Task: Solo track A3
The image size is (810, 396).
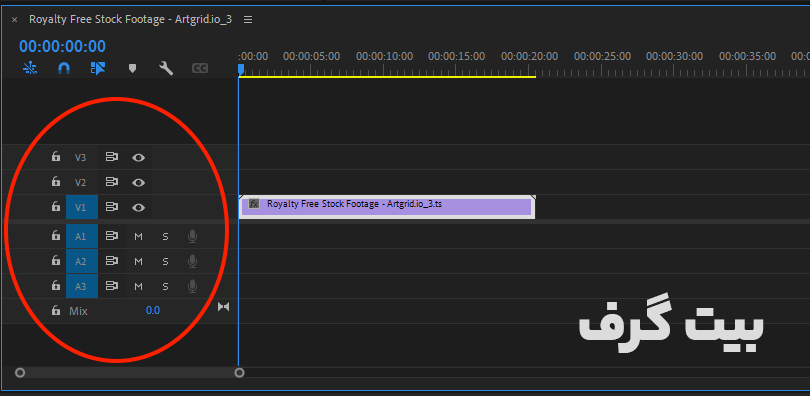Action: (x=165, y=286)
